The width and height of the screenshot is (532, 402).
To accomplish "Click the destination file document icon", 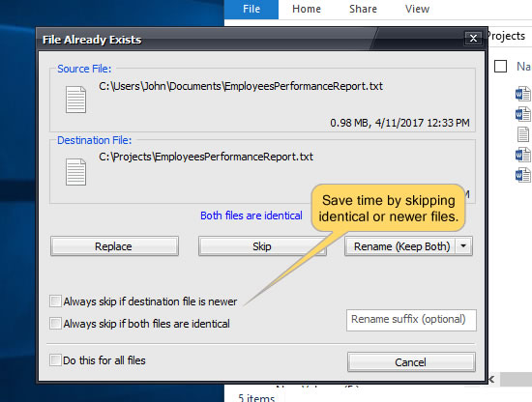I will tap(75, 172).
